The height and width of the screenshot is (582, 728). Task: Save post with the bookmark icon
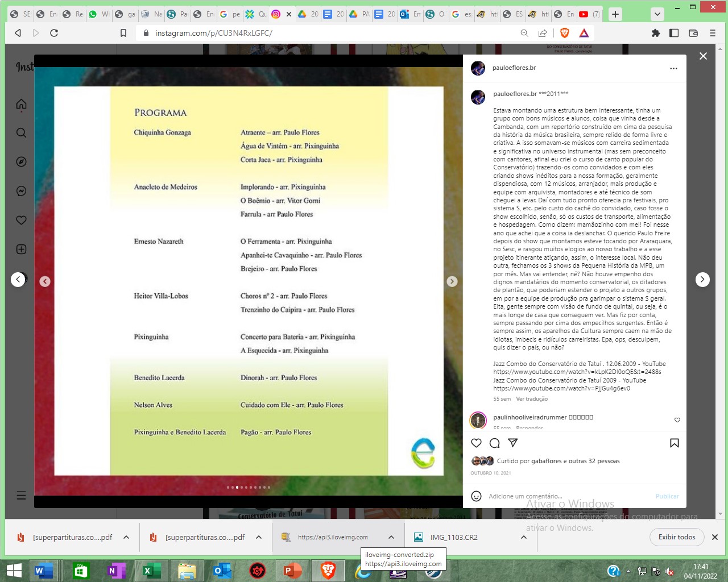pyautogui.click(x=674, y=443)
